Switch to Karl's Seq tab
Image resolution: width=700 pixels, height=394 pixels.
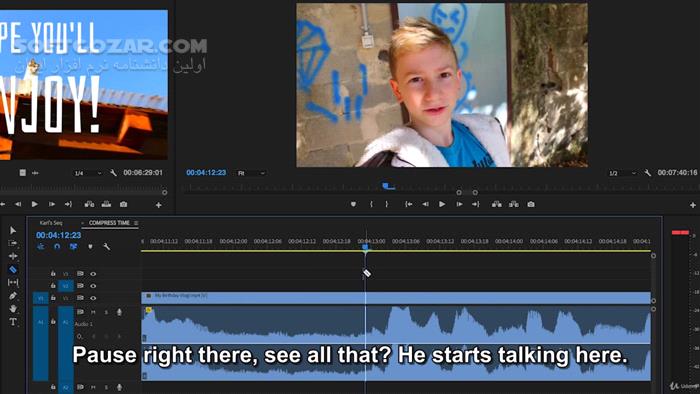(x=51, y=223)
